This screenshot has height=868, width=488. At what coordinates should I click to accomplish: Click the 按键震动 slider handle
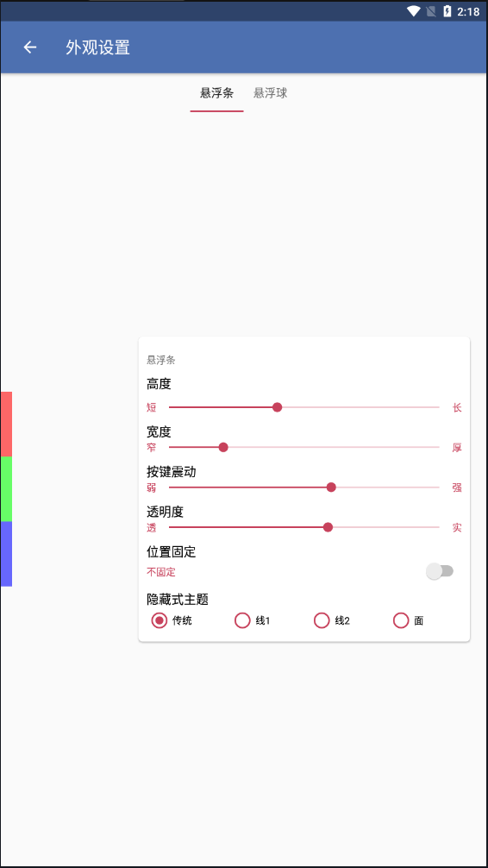[x=331, y=487]
